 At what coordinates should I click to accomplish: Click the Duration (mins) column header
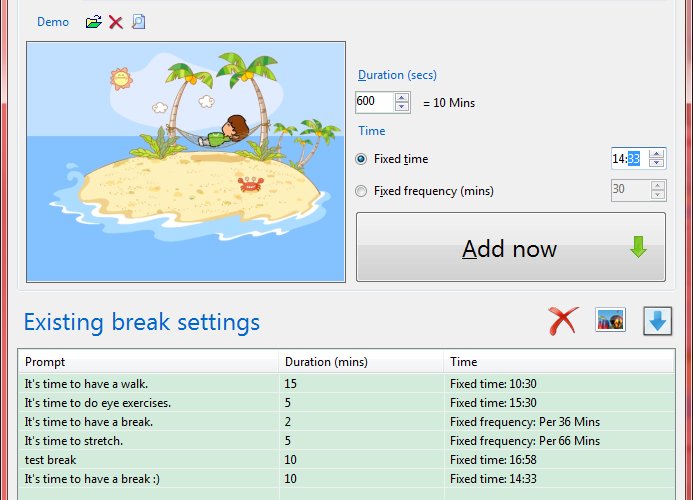pyautogui.click(x=361, y=362)
